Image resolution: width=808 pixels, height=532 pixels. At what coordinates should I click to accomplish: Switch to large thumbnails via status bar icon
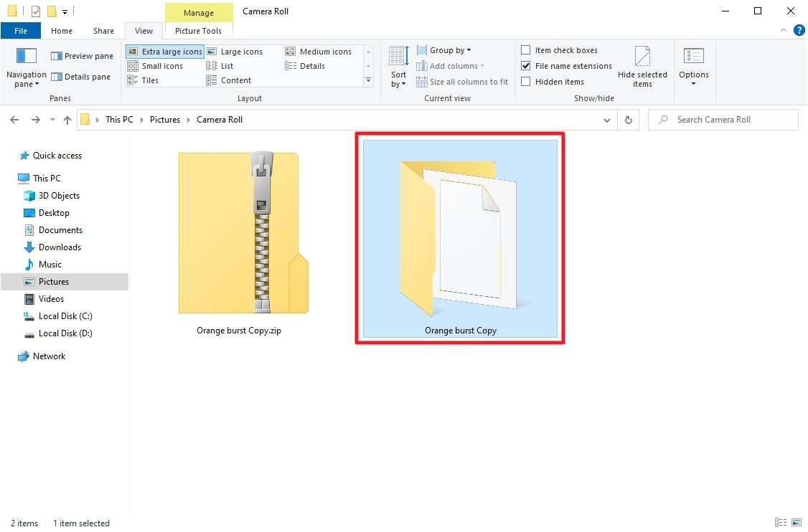(x=796, y=523)
